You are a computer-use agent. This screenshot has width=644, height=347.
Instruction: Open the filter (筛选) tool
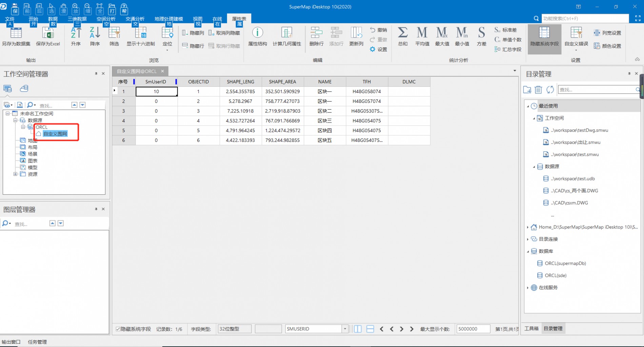114,37
